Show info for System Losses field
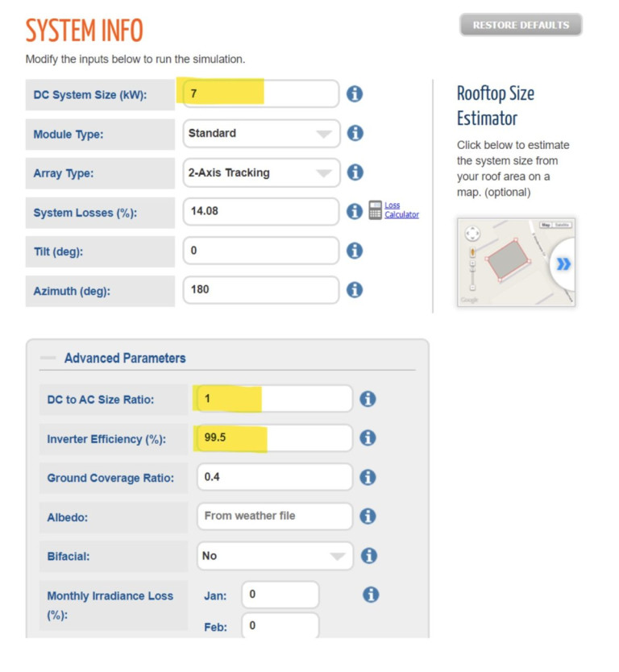619x672 pixels. click(x=354, y=211)
